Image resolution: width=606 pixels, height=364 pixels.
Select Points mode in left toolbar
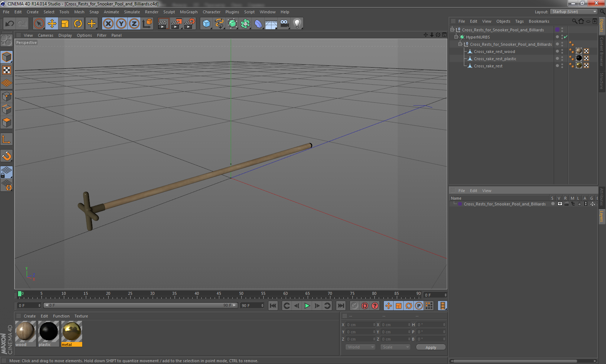[6, 96]
